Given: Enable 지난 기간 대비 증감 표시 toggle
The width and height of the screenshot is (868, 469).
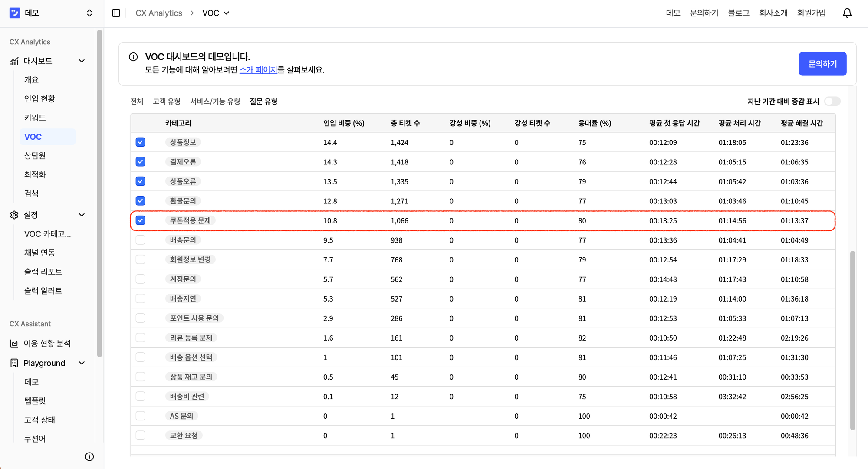Looking at the screenshot, I should pos(832,101).
